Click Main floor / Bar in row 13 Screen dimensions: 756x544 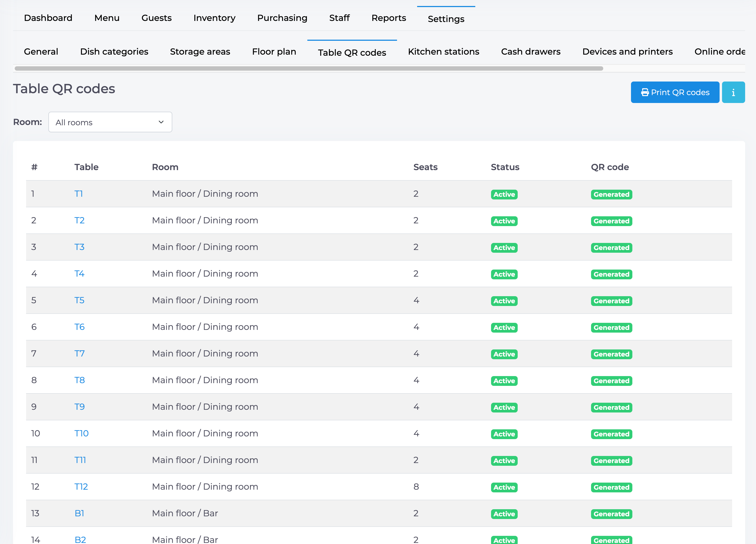[185, 513]
